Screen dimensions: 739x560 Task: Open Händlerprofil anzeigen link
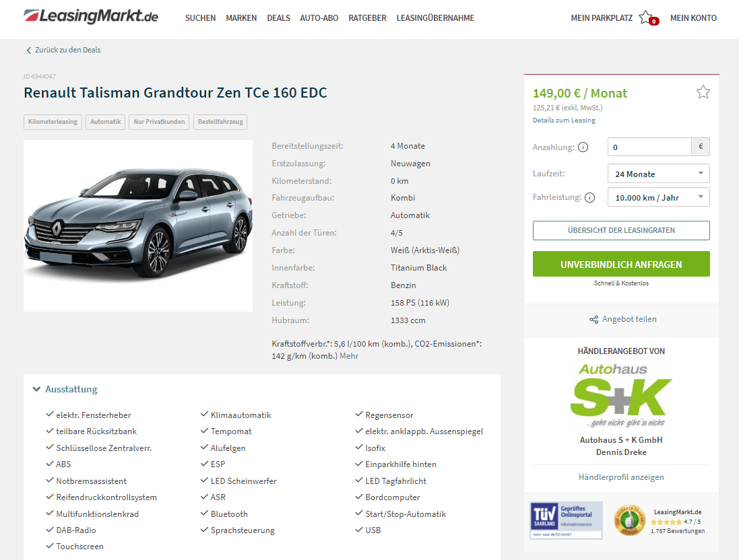pyautogui.click(x=621, y=477)
